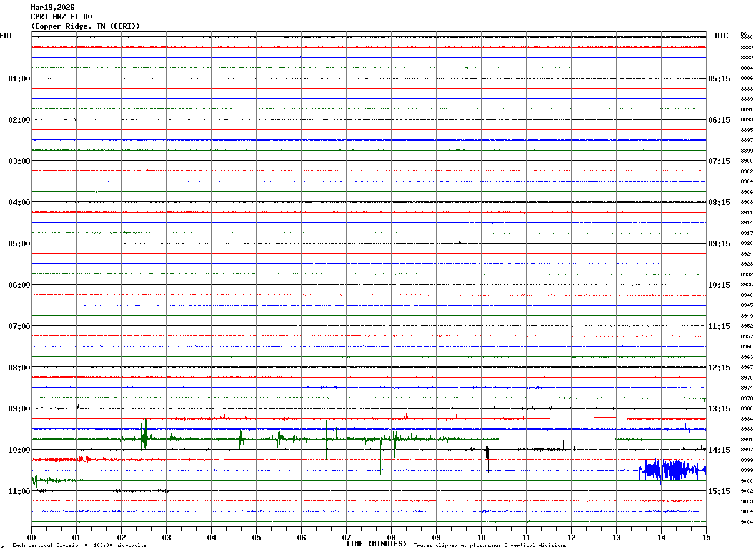Select the 08 minute axis tick label
The height and width of the screenshot is (554, 756).
(x=392, y=537)
